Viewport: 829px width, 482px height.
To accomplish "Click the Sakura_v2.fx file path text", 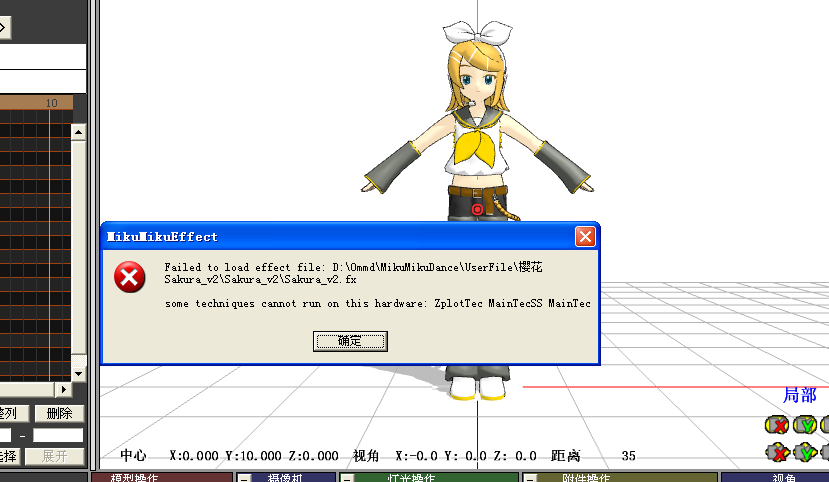I will (x=353, y=273).
